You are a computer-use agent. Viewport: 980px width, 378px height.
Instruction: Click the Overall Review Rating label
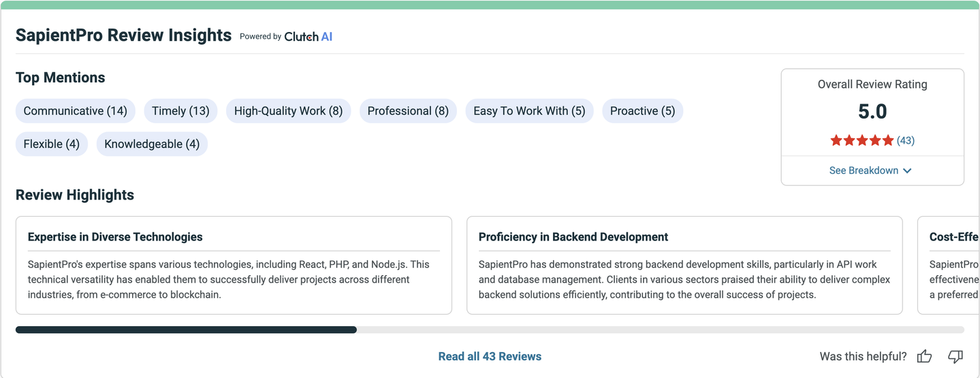(872, 84)
